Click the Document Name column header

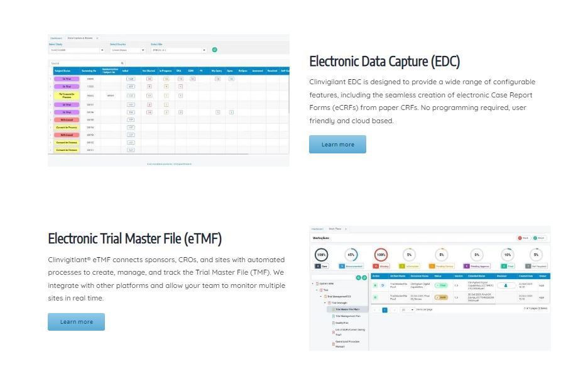tap(420, 276)
